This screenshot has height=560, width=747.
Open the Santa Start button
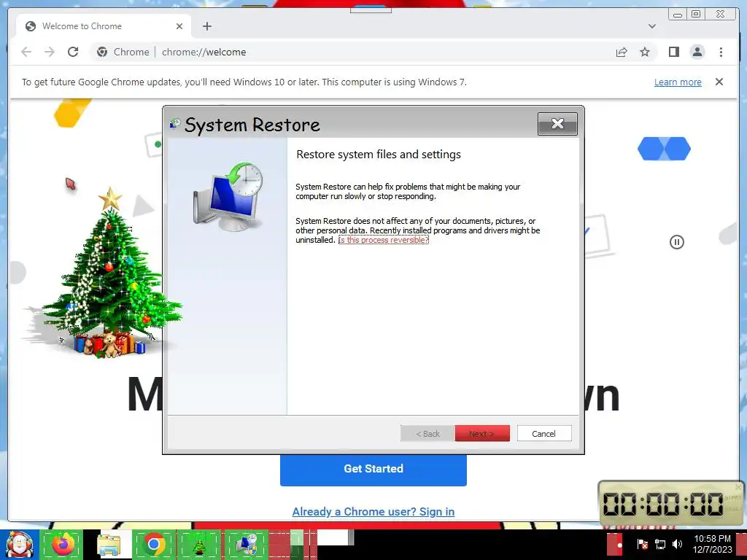(19, 545)
